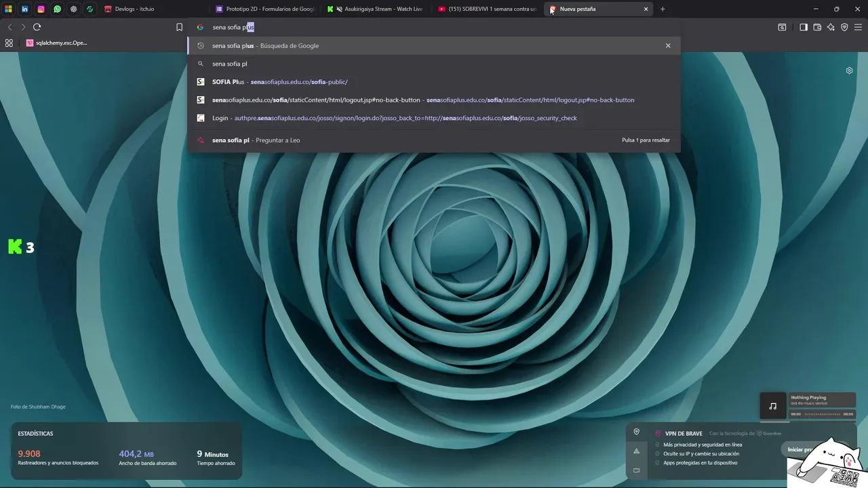Screen dimensions: 868x488
Task: Open the logout.jsp#no-back-button suggestion
Action: coord(434,100)
